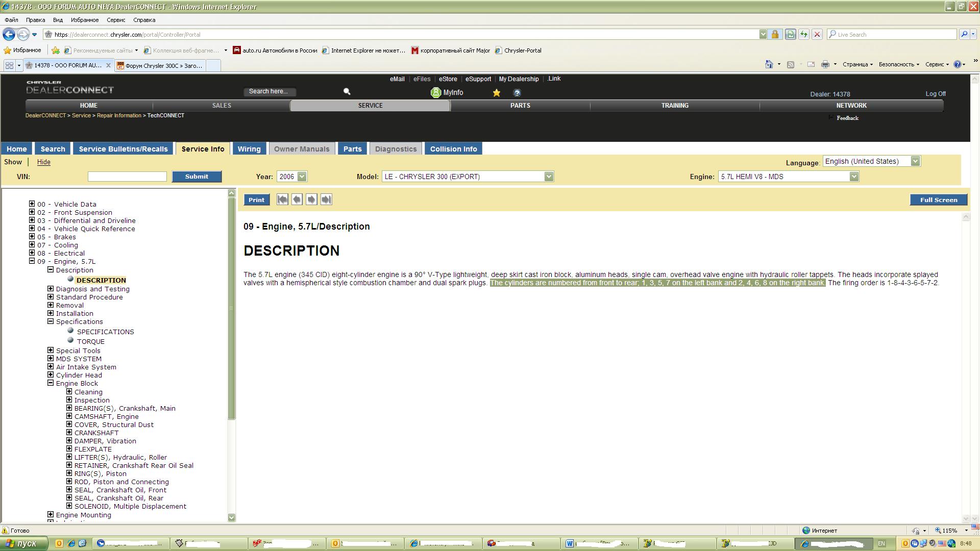Click the search magnifier icon in DealerCONNECT
This screenshot has height=551, width=980.
347,91
